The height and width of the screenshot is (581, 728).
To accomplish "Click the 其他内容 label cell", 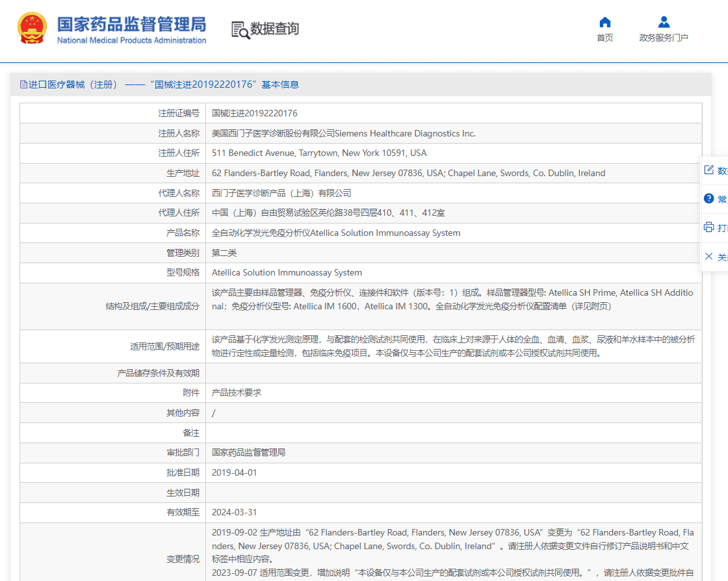I will (x=113, y=413).
